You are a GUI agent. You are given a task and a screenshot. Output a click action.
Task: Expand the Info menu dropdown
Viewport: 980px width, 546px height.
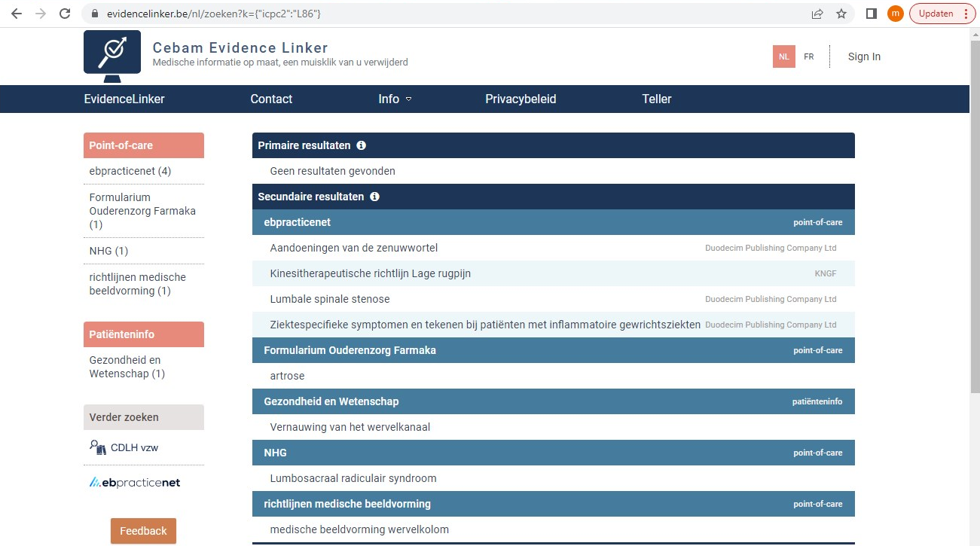click(x=395, y=99)
